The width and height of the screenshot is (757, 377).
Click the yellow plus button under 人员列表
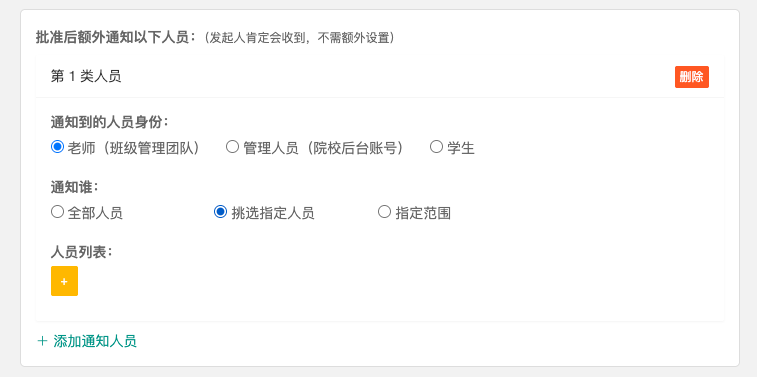64,281
